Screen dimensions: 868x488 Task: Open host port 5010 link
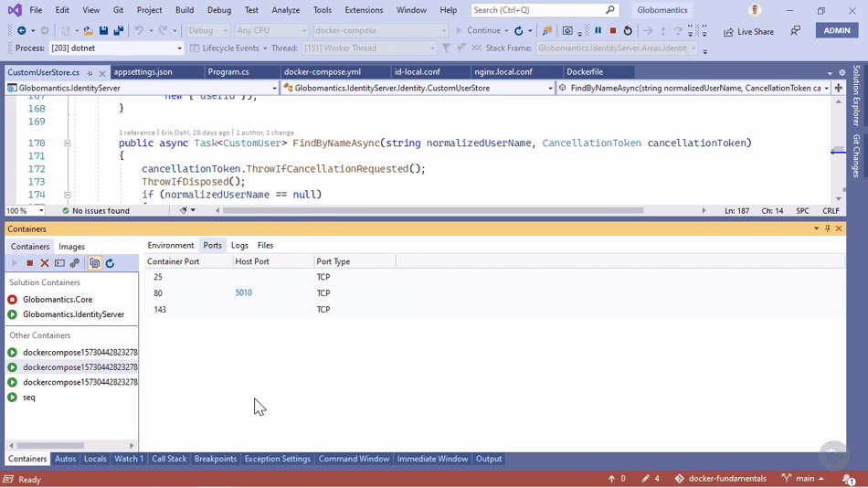(x=244, y=292)
